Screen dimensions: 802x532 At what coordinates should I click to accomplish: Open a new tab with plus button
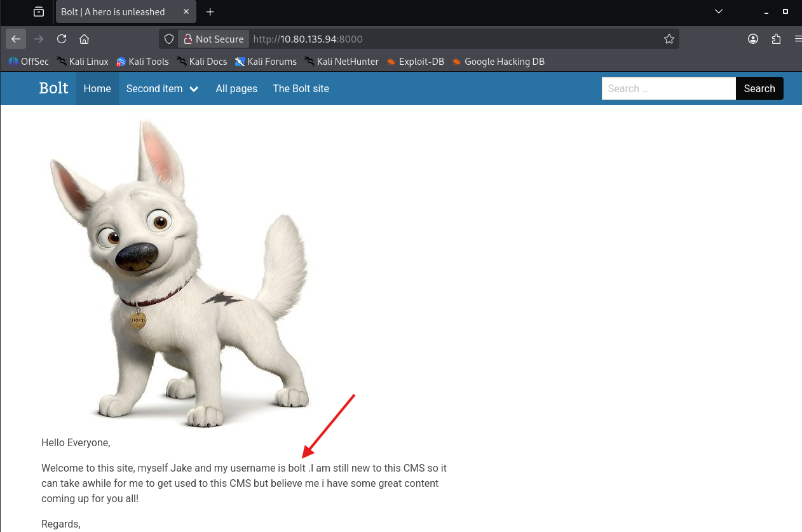210,11
